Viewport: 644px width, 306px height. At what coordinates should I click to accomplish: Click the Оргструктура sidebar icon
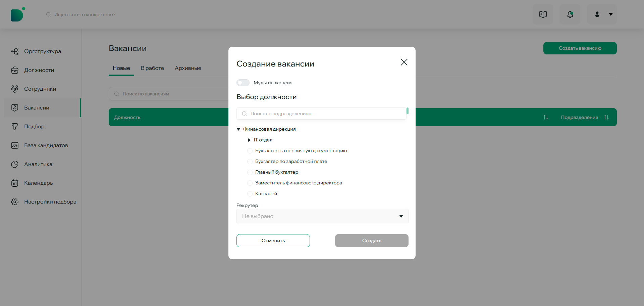[x=15, y=51]
